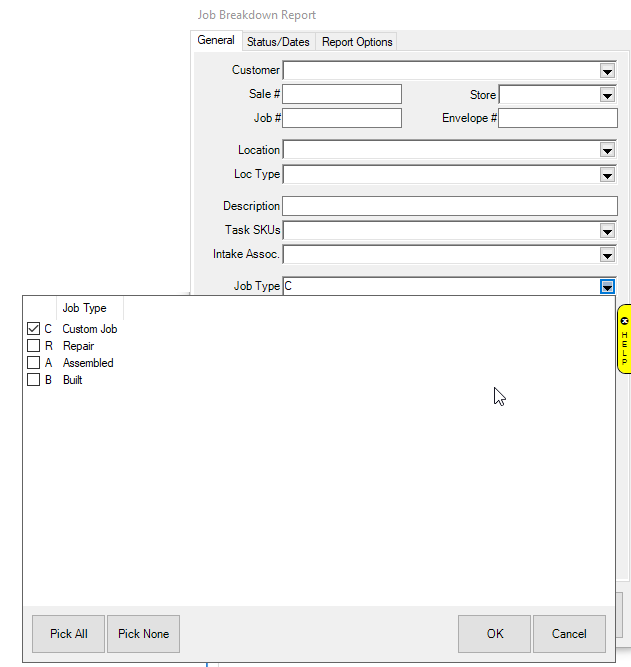Open the Intake Assoc. dropdown
The width and height of the screenshot is (631, 667).
pos(607,255)
